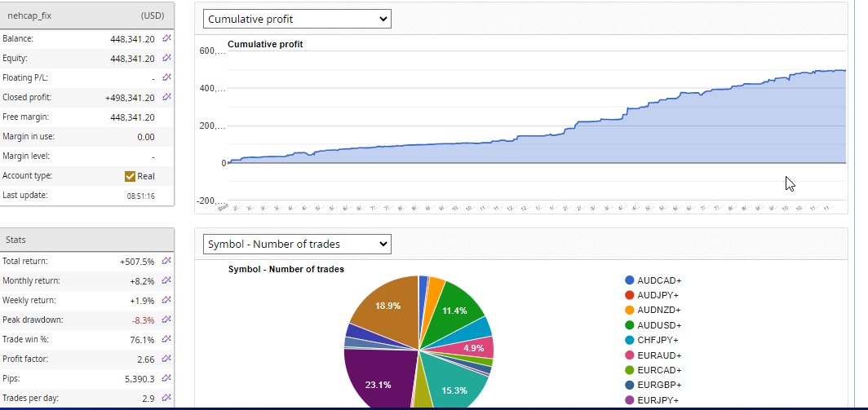Open chart icon for Peak drawdown
Viewport: 868px width, 410px height.
(x=166, y=320)
